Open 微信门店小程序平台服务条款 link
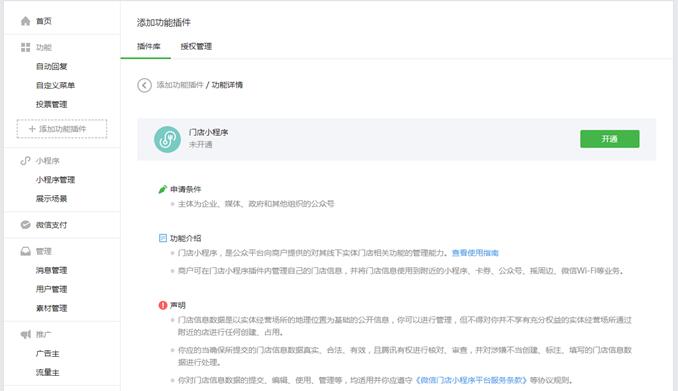The height and width of the screenshot is (391, 678). click(x=471, y=380)
